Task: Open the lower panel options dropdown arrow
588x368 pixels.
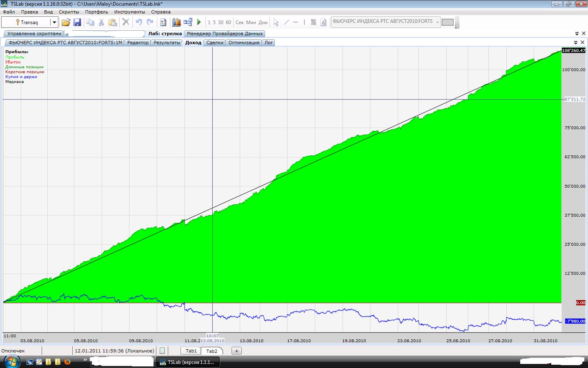Action: click(576, 43)
